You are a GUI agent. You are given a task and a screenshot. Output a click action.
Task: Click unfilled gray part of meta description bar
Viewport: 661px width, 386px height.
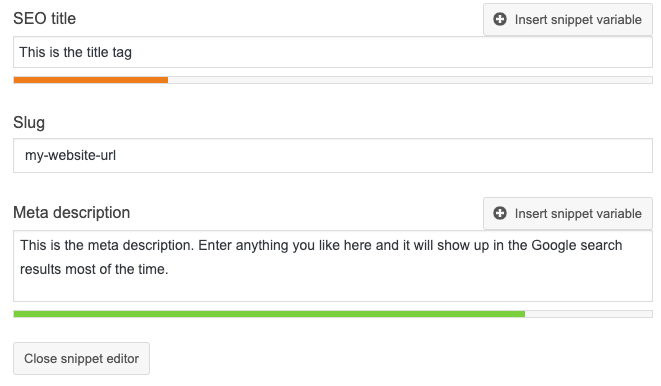pos(588,314)
